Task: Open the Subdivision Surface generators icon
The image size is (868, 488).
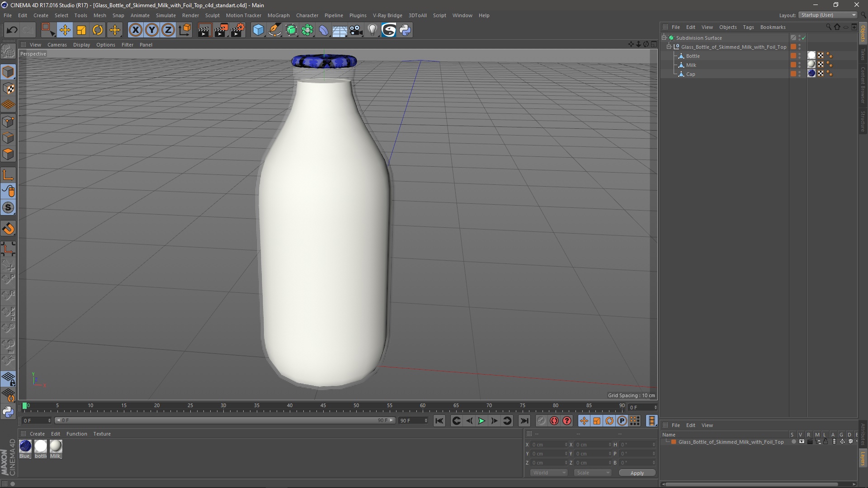Action: point(291,30)
